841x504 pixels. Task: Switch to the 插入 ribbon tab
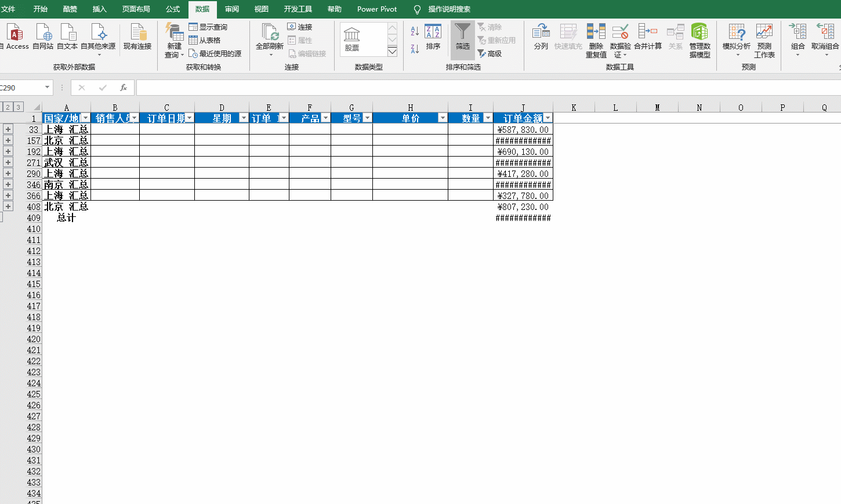100,9
